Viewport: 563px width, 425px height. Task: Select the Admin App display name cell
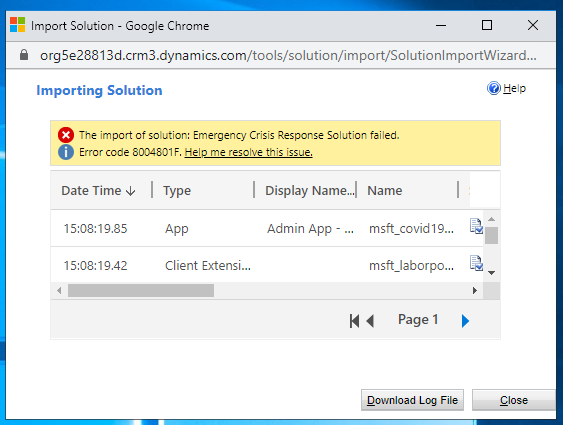[310, 229]
